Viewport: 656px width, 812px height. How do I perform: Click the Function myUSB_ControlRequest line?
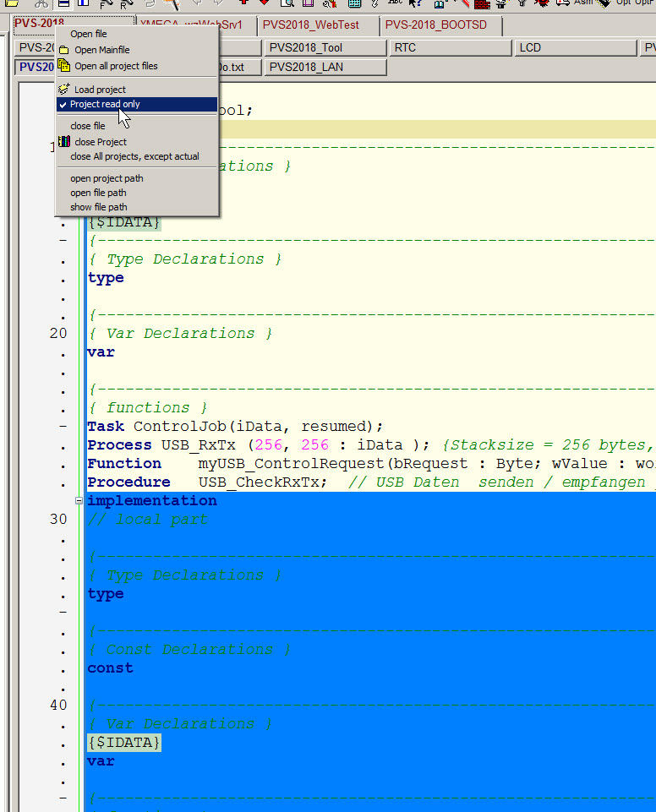(x=371, y=464)
